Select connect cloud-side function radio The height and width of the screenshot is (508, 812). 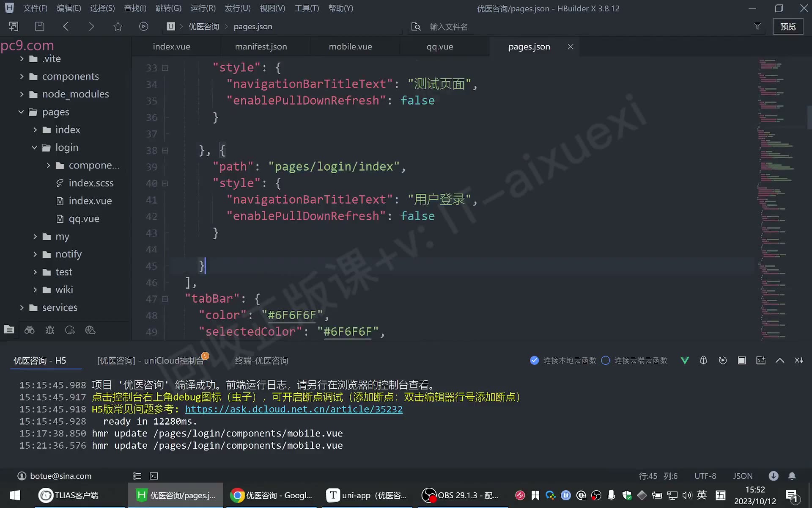pyautogui.click(x=606, y=360)
